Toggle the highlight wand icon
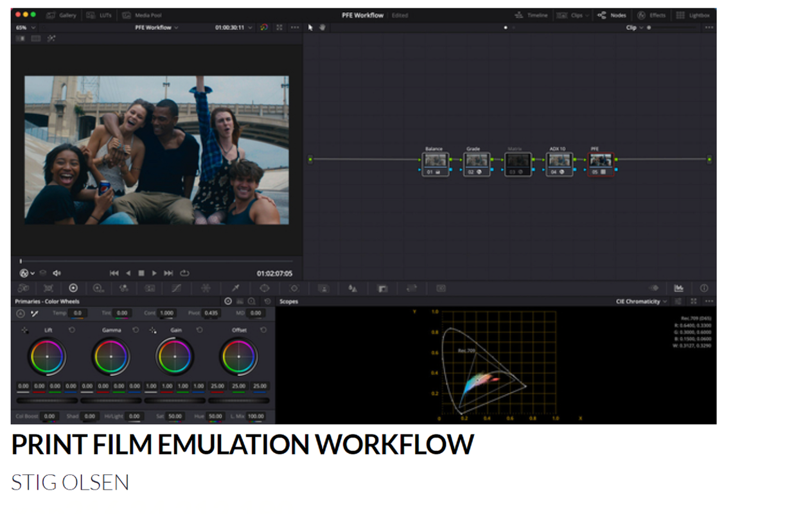Screen dimensions: 812x514 (x=51, y=39)
